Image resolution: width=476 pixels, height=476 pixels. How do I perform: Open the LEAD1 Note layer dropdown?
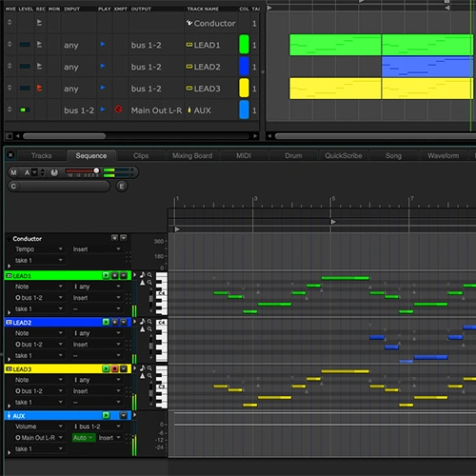coord(39,287)
